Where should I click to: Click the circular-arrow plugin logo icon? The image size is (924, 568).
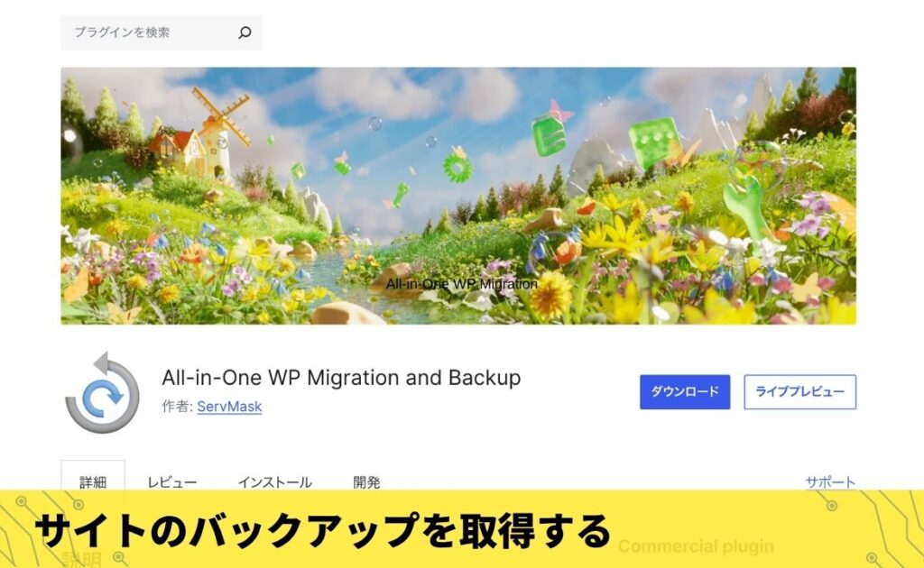point(102,392)
